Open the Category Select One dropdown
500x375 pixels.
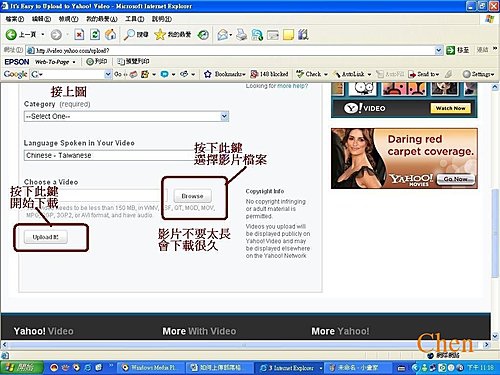click(x=126, y=116)
